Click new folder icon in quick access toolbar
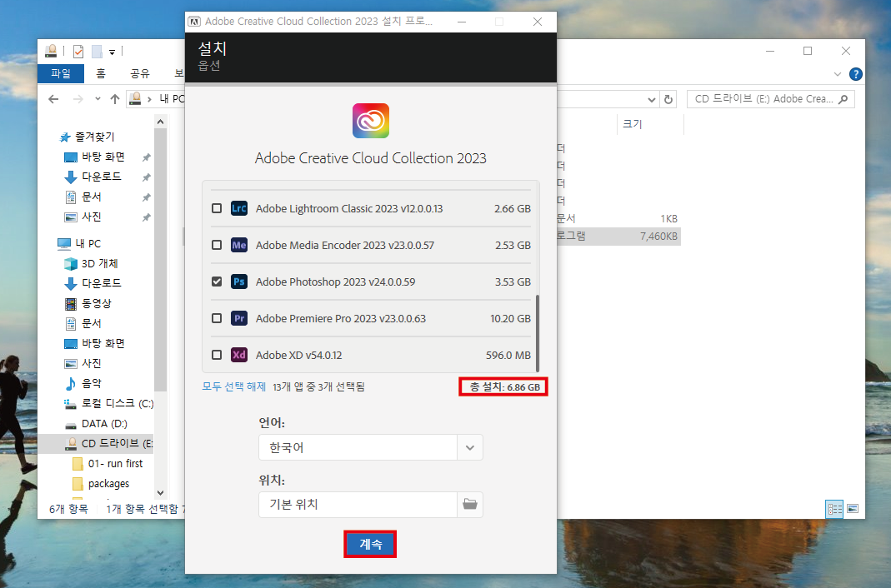The height and width of the screenshot is (588, 891). [x=98, y=52]
